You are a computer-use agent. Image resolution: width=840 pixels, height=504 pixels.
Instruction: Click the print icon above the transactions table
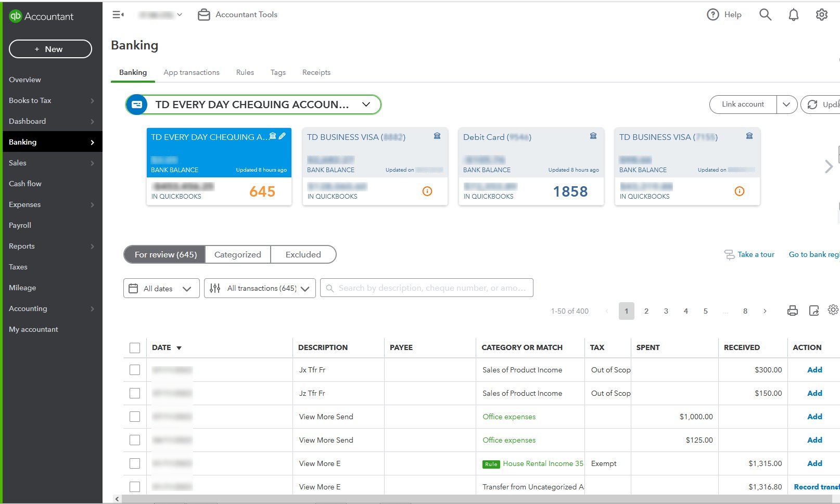pyautogui.click(x=793, y=310)
